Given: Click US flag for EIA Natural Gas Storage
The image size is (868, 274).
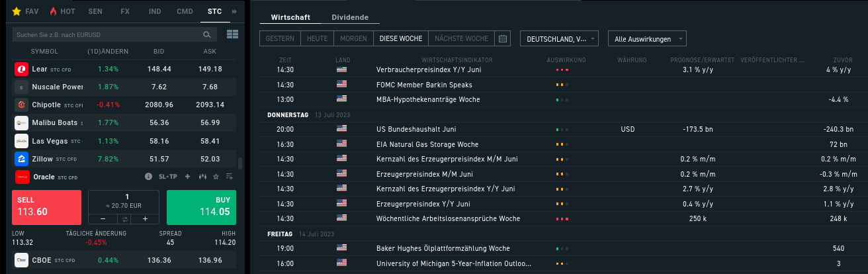Looking at the screenshot, I should (341, 144).
